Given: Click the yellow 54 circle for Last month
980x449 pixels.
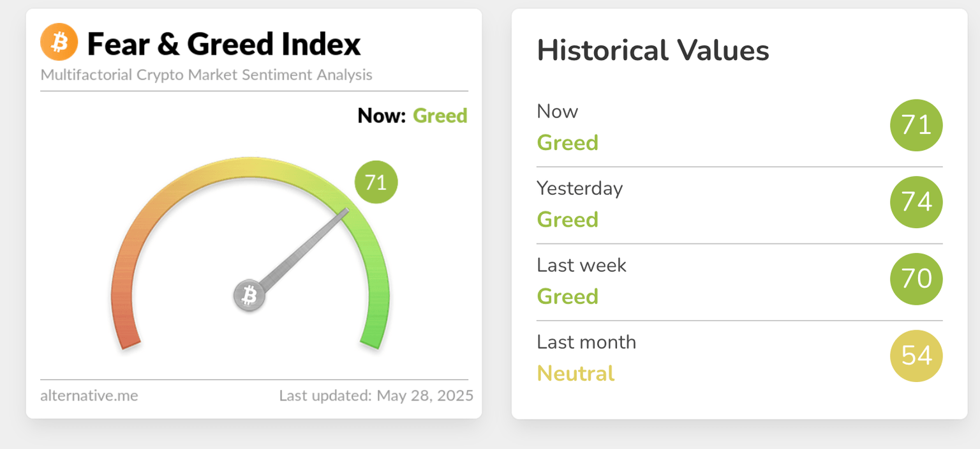Looking at the screenshot, I should [x=916, y=356].
